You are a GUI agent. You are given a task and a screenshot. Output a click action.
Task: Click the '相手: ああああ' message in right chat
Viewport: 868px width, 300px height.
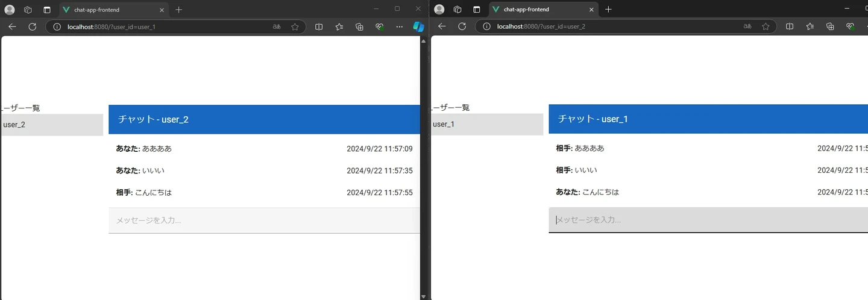[580, 148]
